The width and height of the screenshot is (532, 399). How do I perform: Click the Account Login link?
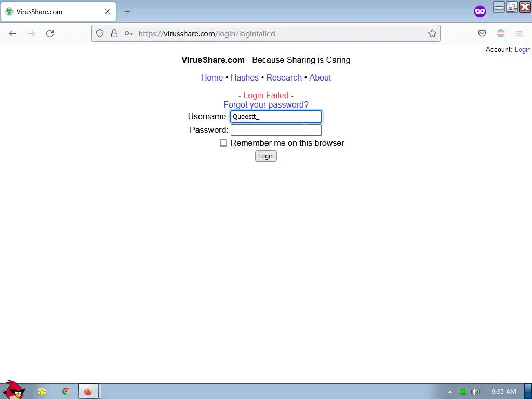(x=523, y=49)
